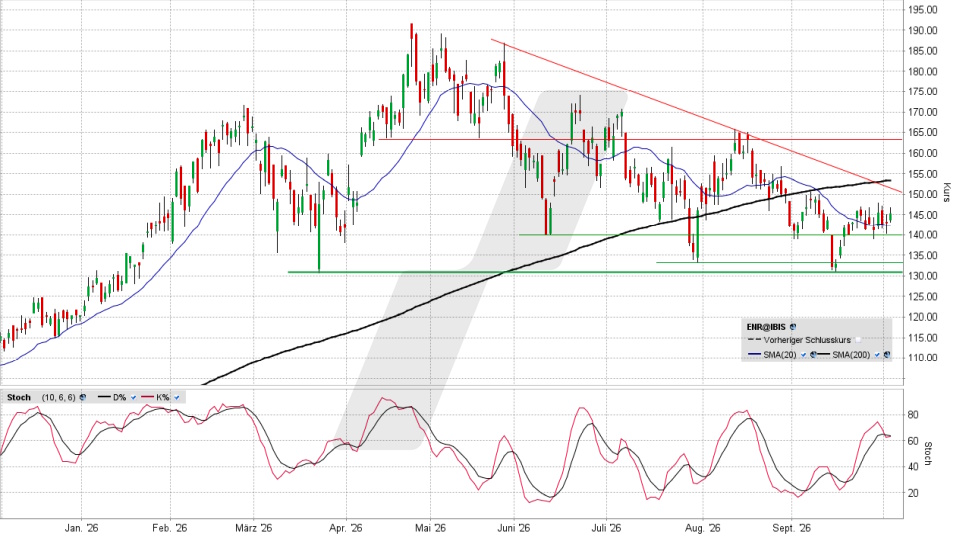Click the SMA(200) legend label

[x=851, y=354]
